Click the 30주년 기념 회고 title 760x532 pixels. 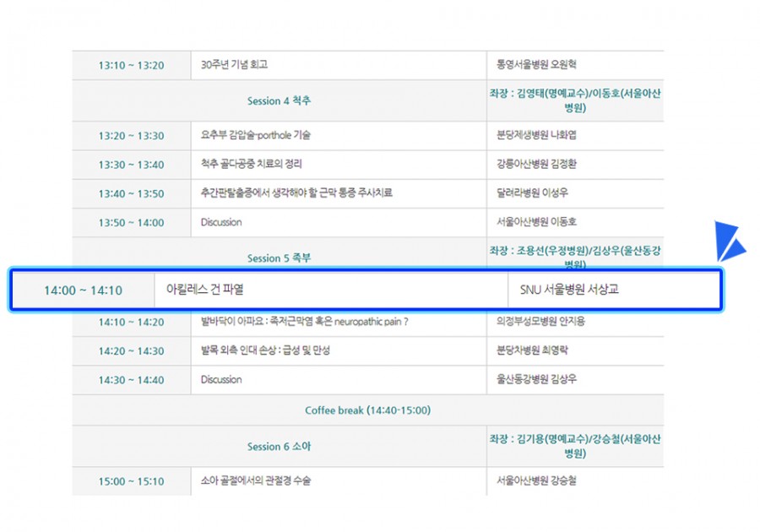tap(234, 65)
